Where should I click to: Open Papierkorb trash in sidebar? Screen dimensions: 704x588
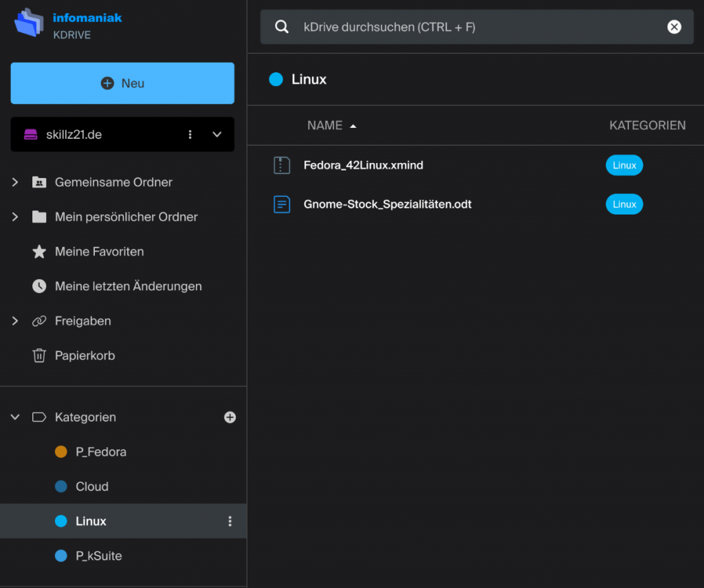tap(84, 356)
